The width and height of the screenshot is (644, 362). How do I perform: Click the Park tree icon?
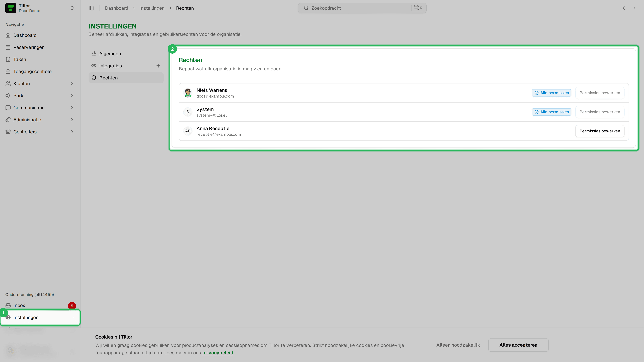coord(8,95)
